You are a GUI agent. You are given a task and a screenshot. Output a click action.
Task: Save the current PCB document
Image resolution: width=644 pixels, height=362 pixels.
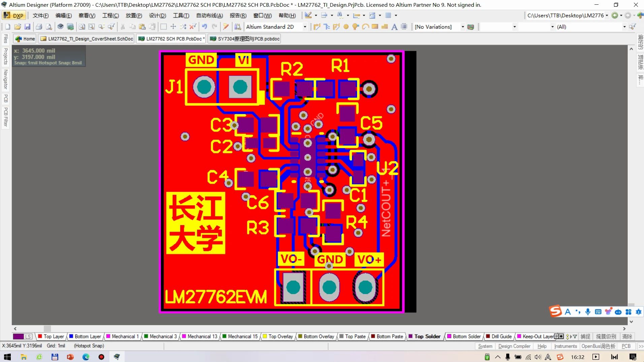27,27
